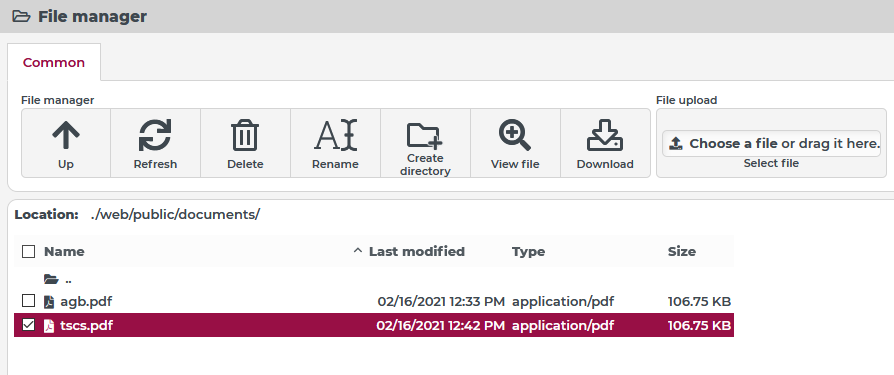Toggle sort arrow next to Last modified
Viewport: 894px width, 375px height.
[x=358, y=251]
